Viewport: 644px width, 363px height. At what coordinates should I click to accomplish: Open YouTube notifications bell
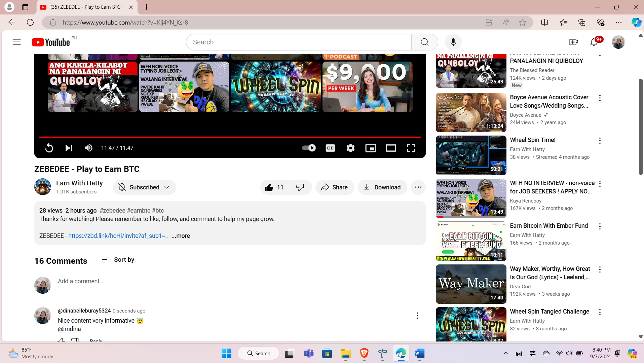coord(594,42)
